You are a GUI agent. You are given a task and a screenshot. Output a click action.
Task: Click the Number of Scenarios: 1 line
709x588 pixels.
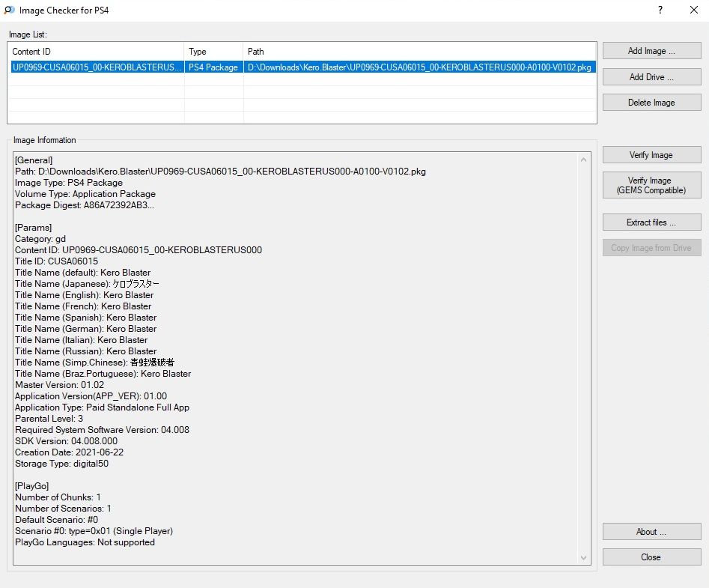click(x=64, y=509)
